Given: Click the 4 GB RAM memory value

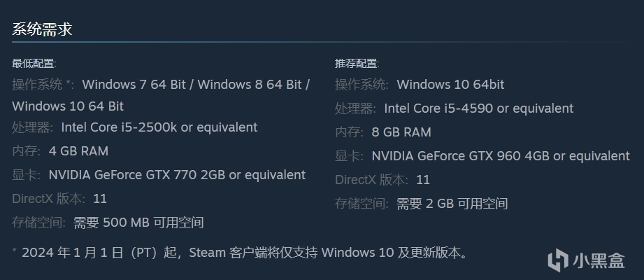Looking at the screenshot, I should pos(78,151).
